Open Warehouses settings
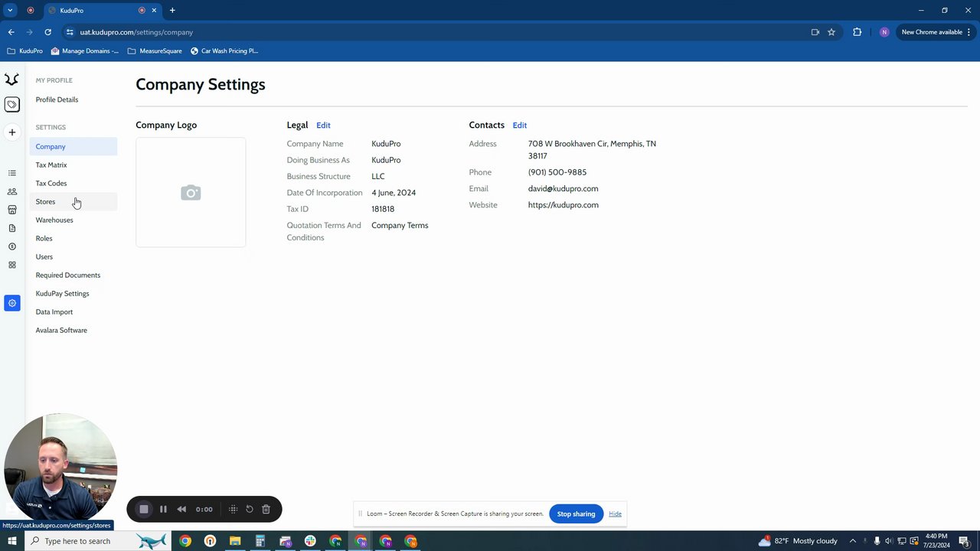Viewport: 980px width, 551px height. [x=54, y=220]
